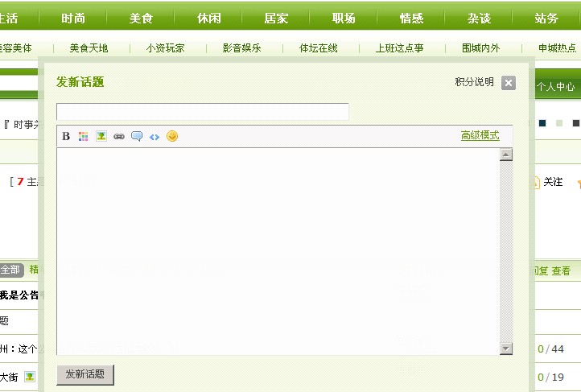Open the 站务 navigation tab
The image size is (581, 392).
(x=546, y=19)
